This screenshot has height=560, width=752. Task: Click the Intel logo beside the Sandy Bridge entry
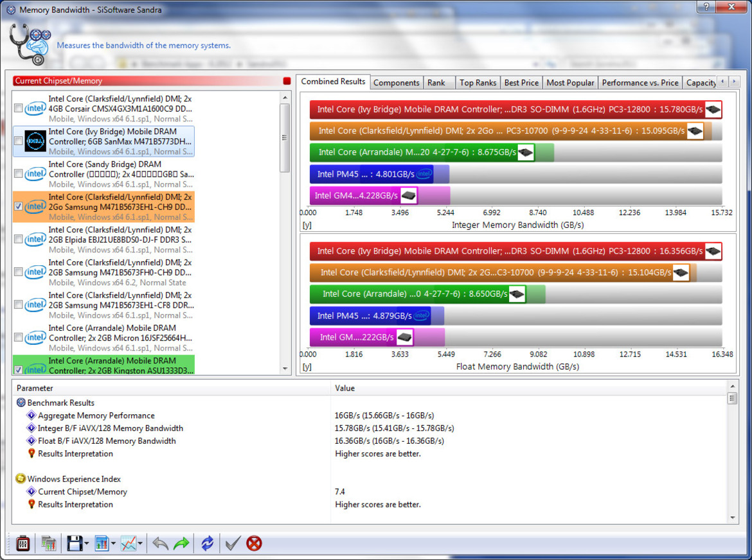point(35,174)
